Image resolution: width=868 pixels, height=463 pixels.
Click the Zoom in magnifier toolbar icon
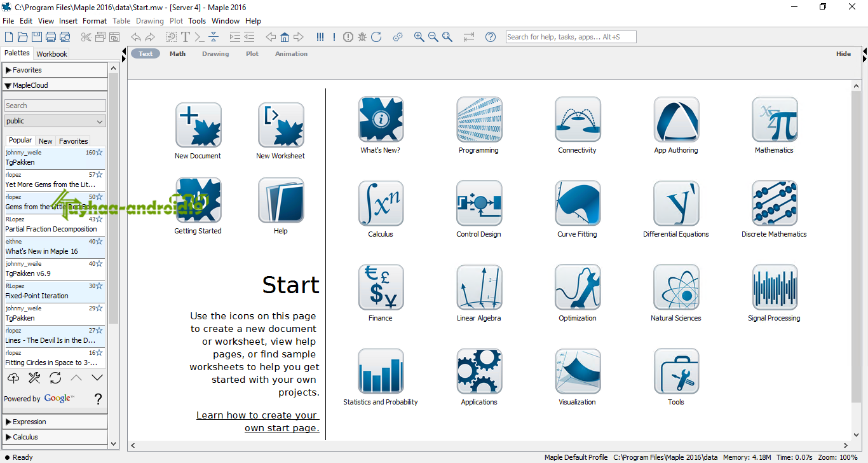tap(419, 37)
